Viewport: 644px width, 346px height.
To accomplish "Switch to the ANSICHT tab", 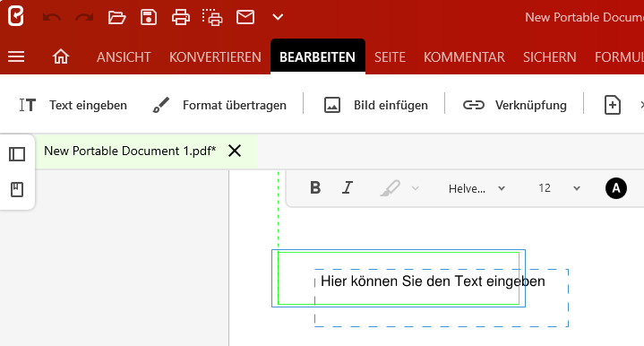I will 124,57.
